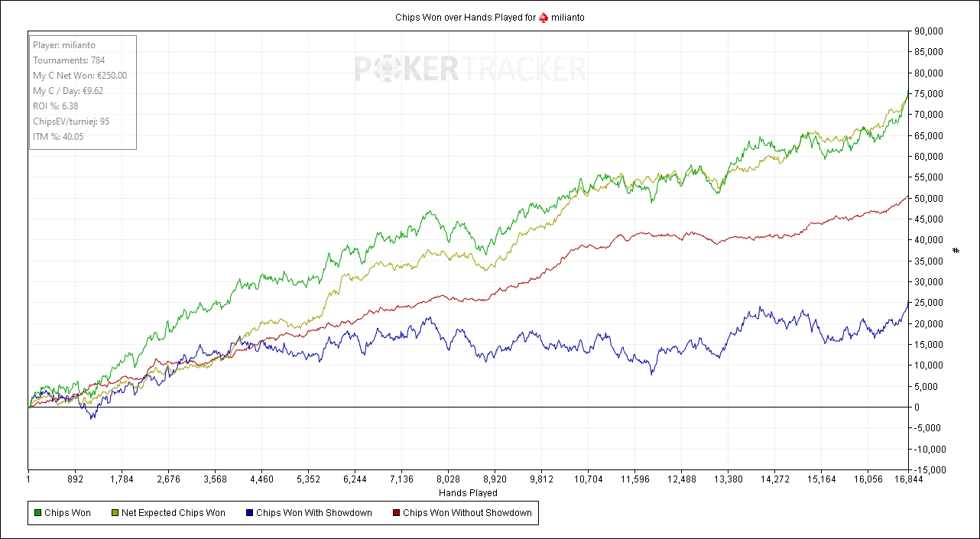Click the 1 x-axis label at origin
The height and width of the screenshot is (539, 980).
(28, 480)
